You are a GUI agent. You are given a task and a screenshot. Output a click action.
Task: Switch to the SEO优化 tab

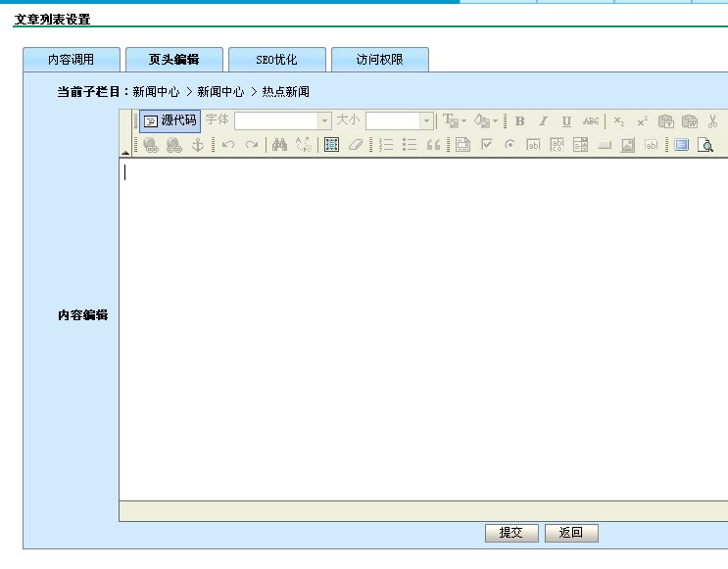(x=276, y=60)
